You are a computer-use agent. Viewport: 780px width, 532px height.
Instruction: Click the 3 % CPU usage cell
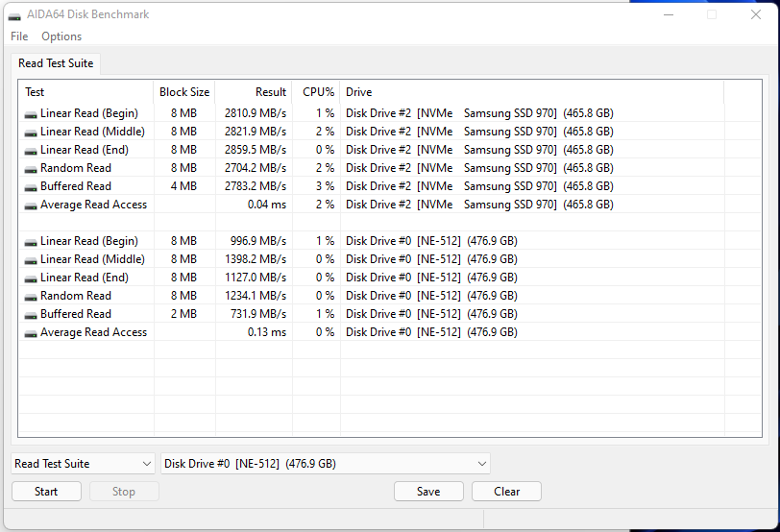tap(325, 186)
